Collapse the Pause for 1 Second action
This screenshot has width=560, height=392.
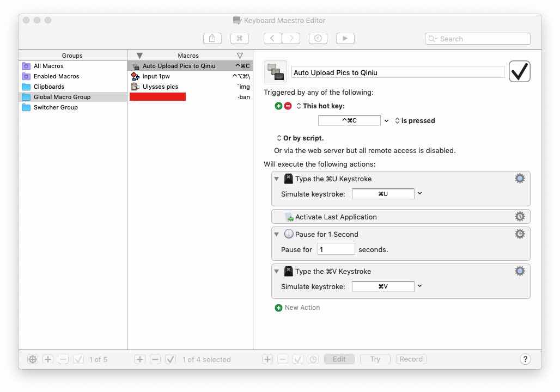276,235
